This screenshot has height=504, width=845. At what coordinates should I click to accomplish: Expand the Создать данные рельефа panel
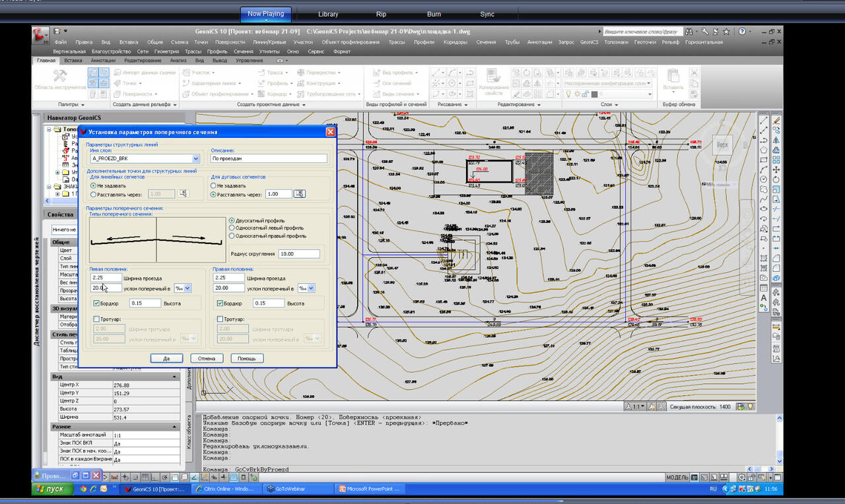[145, 104]
